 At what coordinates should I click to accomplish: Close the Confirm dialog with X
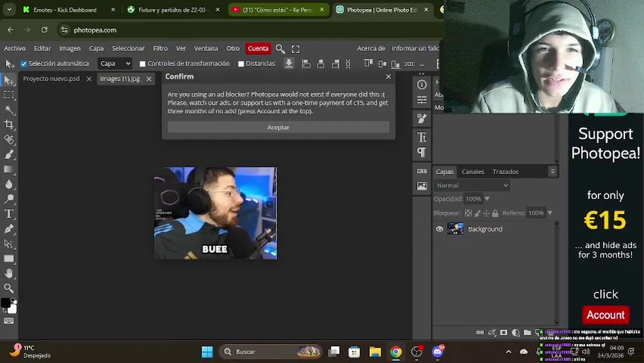pos(388,77)
